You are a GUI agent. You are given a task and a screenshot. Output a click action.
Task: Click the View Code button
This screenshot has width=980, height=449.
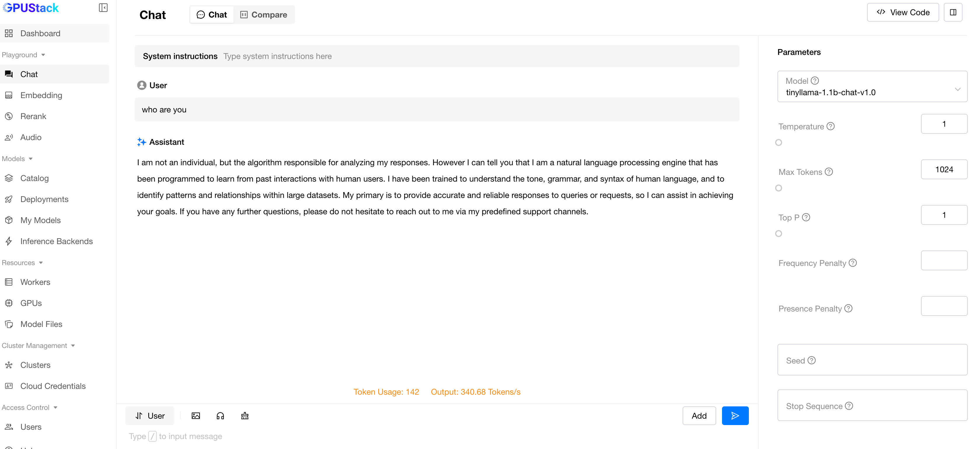click(903, 13)
